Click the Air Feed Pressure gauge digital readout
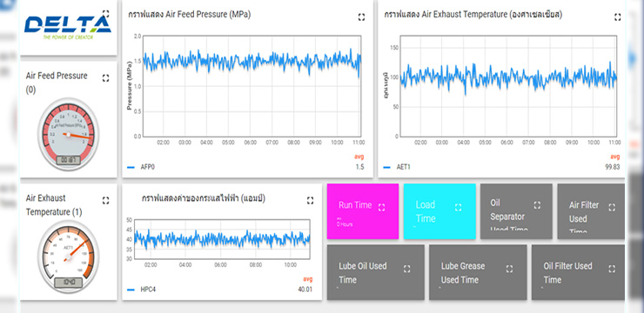The width and height of the screenshot is (644, 313). click(68, 160)
